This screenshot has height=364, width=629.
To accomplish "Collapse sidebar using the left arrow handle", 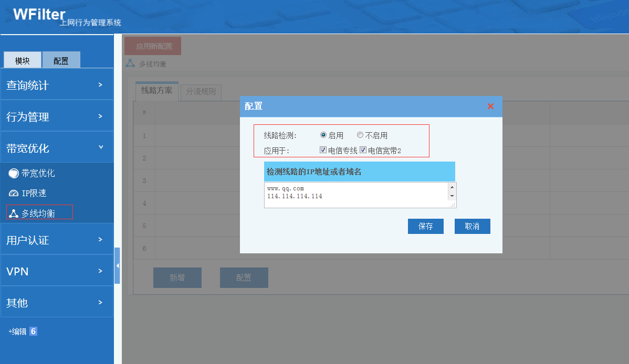I will tap(117, 265).
